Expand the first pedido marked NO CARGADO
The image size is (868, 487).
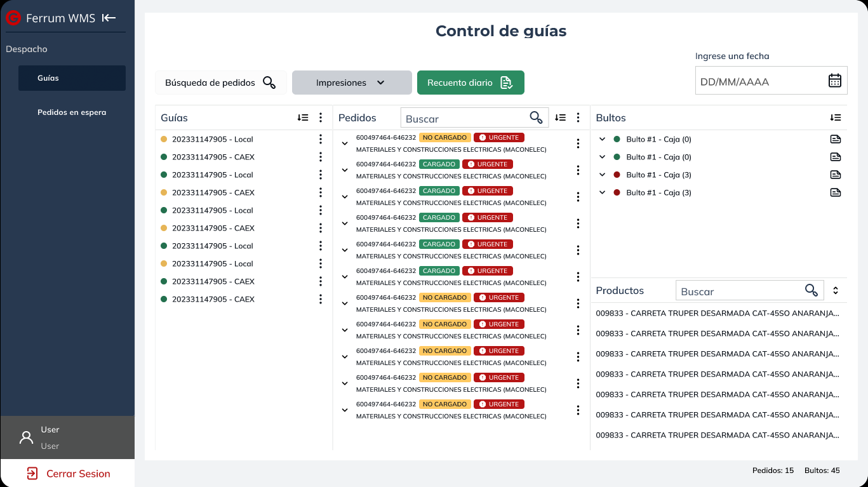click(345, 143)
